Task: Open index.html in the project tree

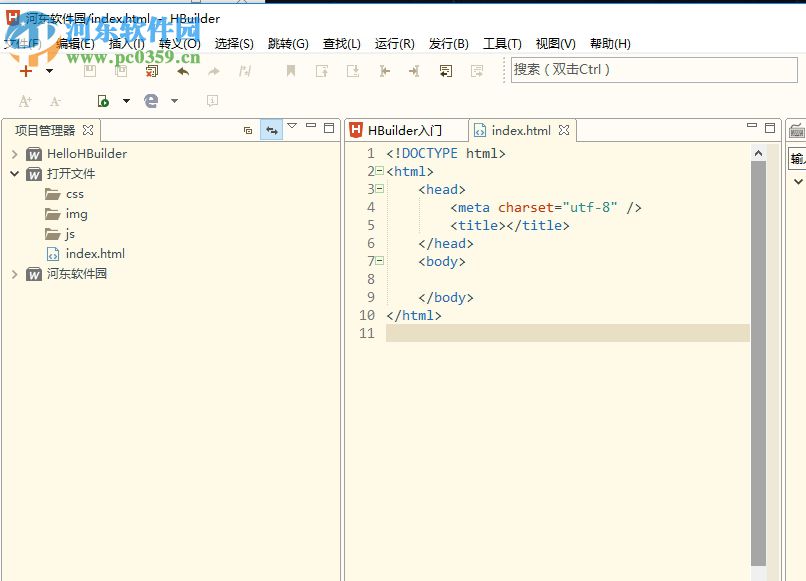Action: (95, 254)
